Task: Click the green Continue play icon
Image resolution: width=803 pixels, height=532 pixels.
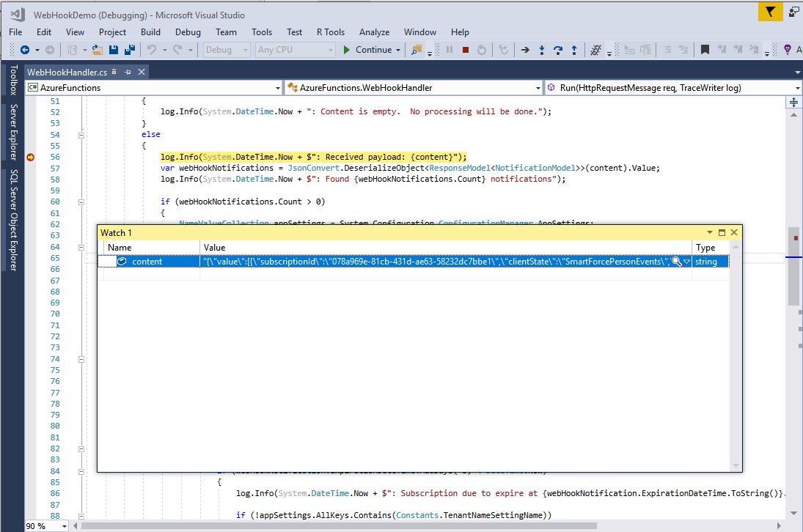Action: point(347,50)
